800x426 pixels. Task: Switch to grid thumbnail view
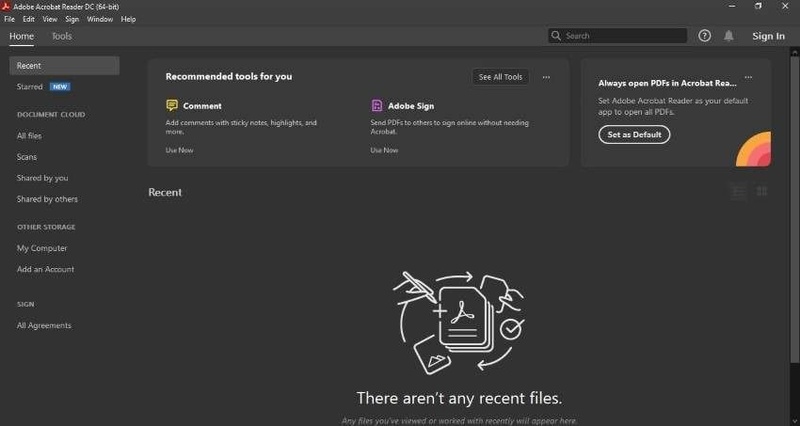762,192
